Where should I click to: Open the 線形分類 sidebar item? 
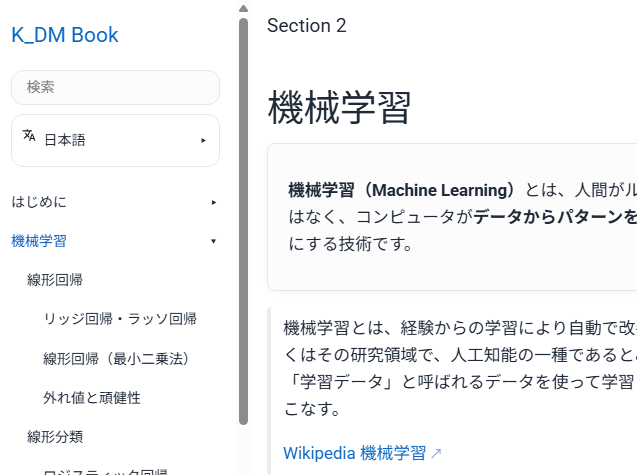55,436
